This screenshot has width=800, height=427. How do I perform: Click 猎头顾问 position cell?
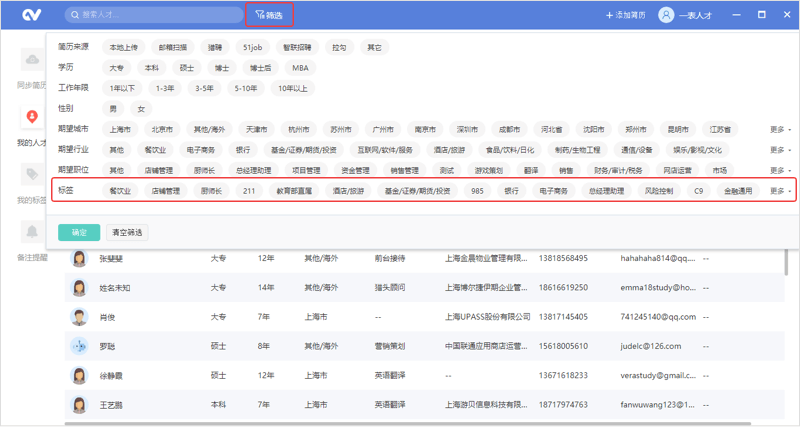point(390,288)
